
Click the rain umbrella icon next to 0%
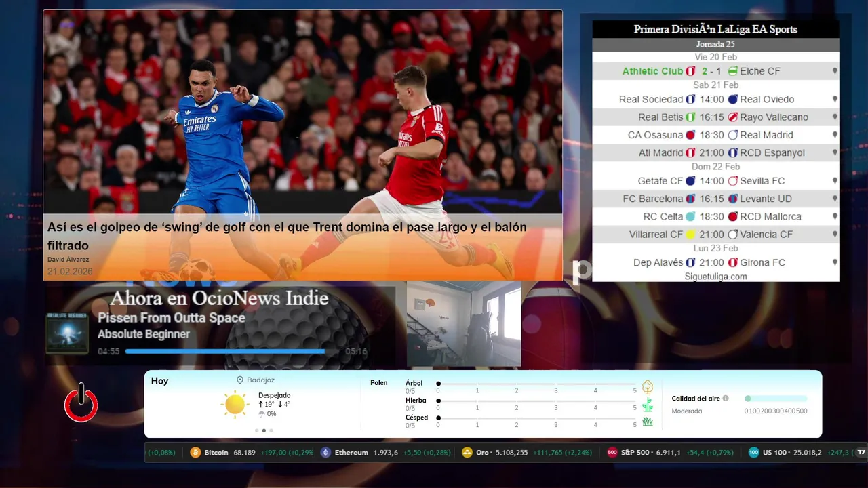[x=262, y=413]
